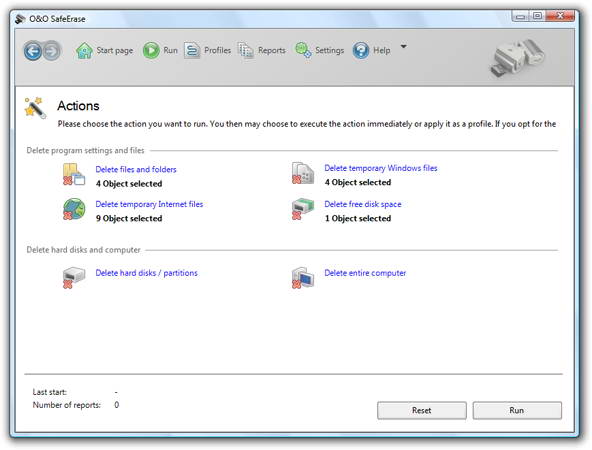Maximize the O&O SafeErase window
Screen dimensions: 592x450
coord(537,16)
